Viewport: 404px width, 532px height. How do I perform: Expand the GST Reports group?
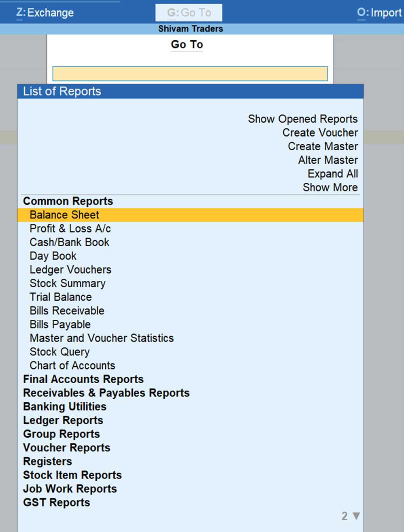[x=57, y=502]
